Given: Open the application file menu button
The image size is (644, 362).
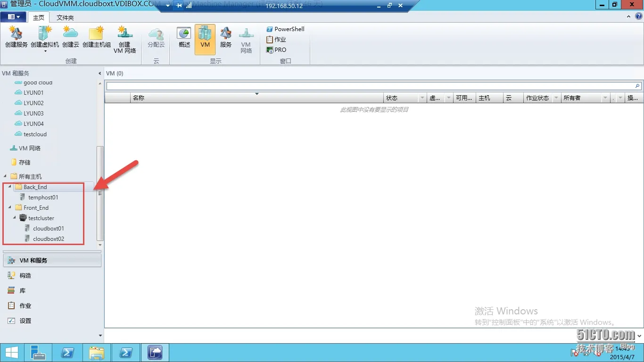Looking at the screenshot, I should (x=13, y=17).
